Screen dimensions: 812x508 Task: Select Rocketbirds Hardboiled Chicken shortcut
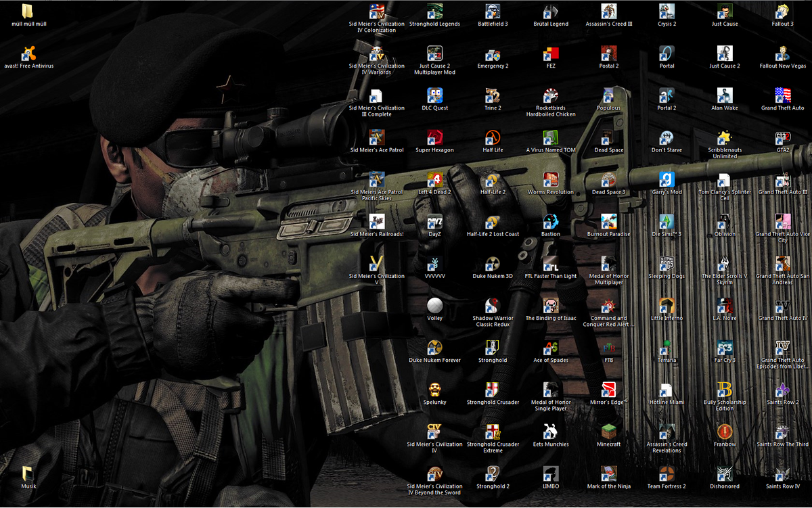[x=551, y=95]
